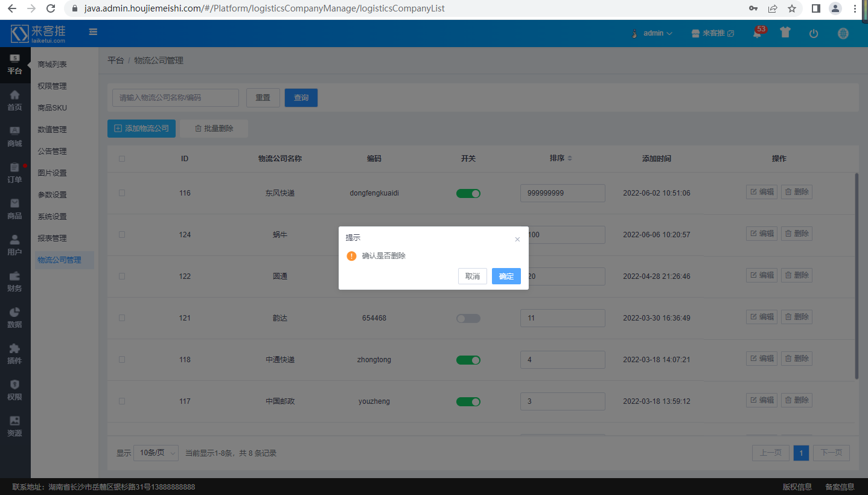Click 删除 for 东风快递 row
The width and height of the screenshot is (868, 495).
797,192
